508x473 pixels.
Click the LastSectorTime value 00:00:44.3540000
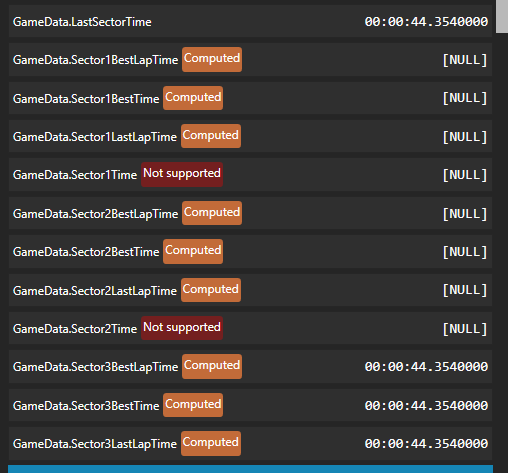point(426,22)
